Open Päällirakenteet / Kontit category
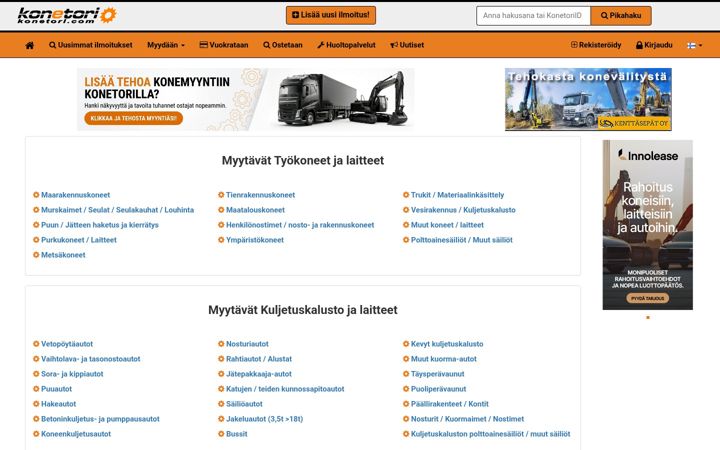 [x=450, y=404]
